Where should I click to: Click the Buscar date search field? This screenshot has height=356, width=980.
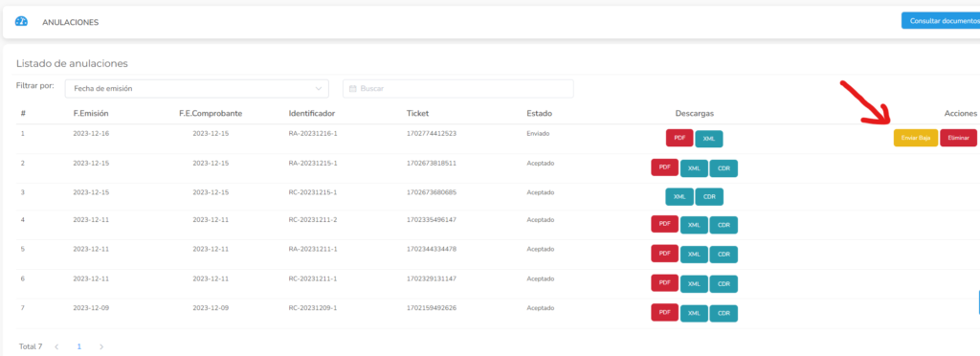coord(458,89)
